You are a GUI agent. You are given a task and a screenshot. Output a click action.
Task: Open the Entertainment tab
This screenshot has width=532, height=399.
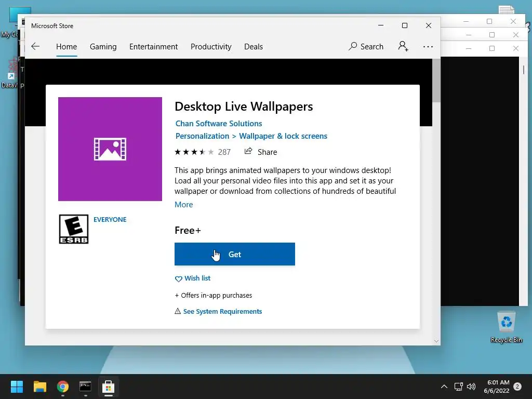pyautogui.click(x=153, y=46)
